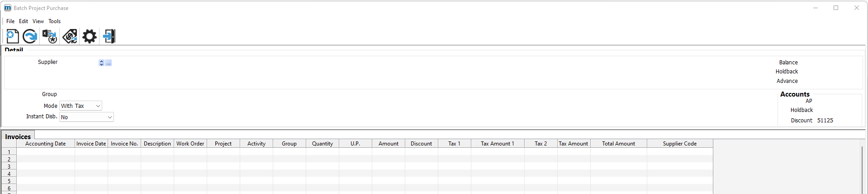
Task: Open the Instant Disb. dropdown
Action: pos(86,117)
